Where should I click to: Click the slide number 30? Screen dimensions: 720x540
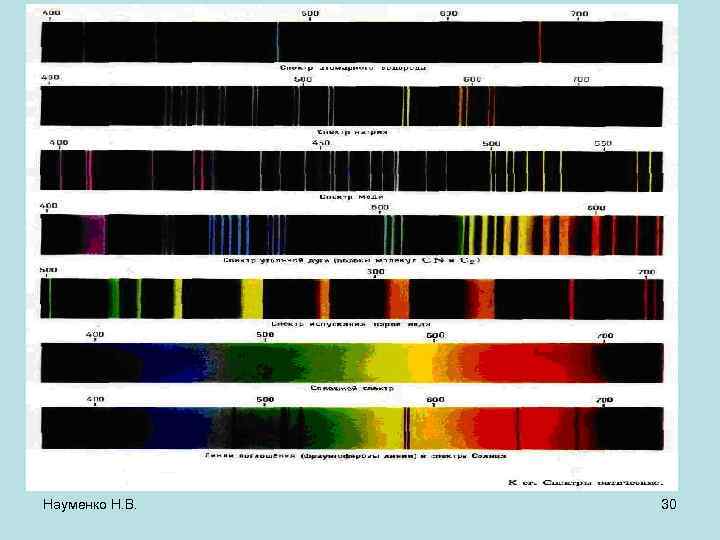(x=669, y=504)
